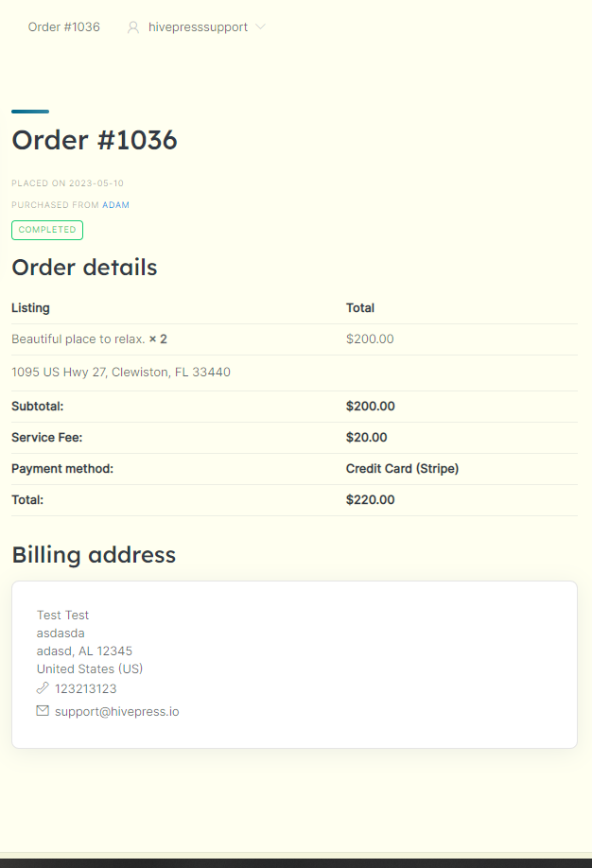The image size is (592, 868).
Task: Click the Billing address heading
Action: [x=94, y=555]
